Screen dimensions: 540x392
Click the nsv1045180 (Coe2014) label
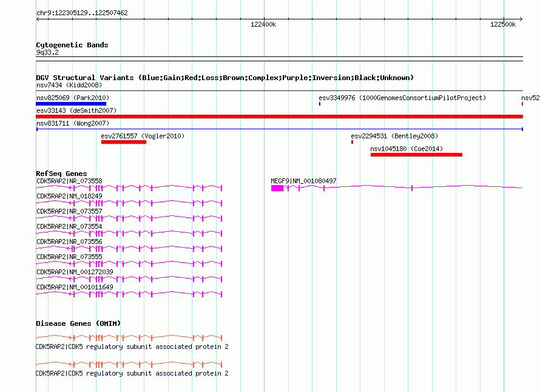[407, 149]
